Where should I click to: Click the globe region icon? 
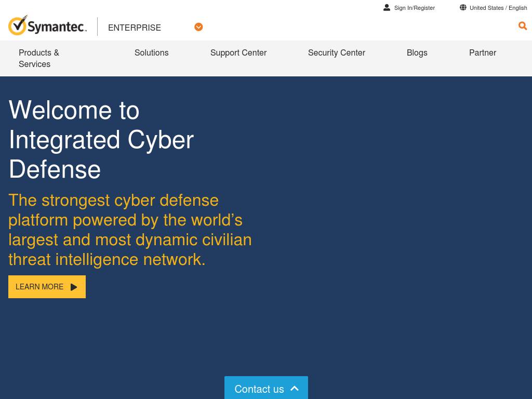[x=463, y=8]
